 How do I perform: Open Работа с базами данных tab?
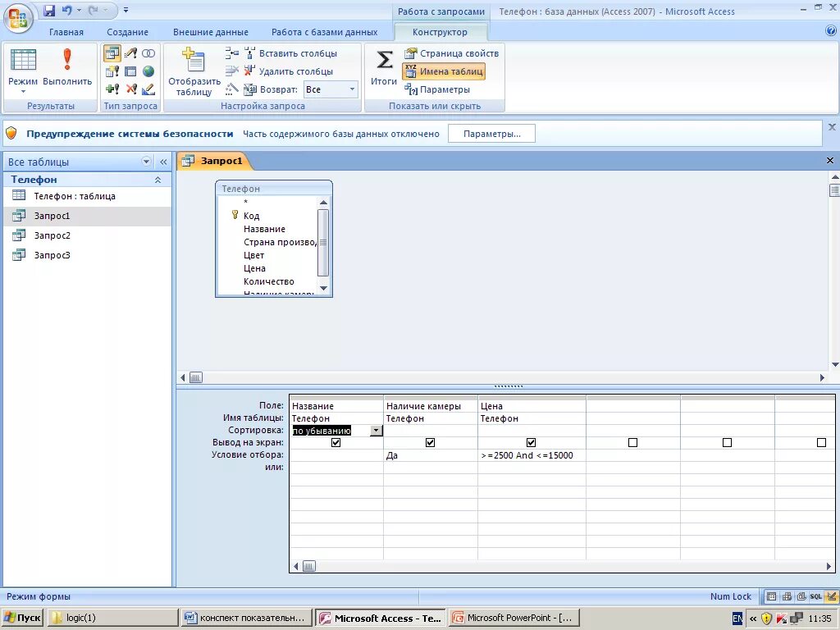(x=325, y=32)
